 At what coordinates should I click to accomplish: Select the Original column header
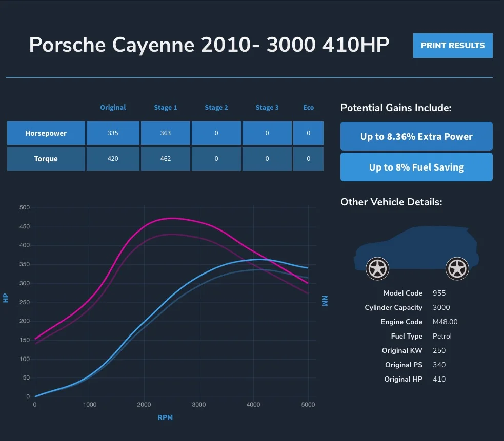tap(113, 107)
